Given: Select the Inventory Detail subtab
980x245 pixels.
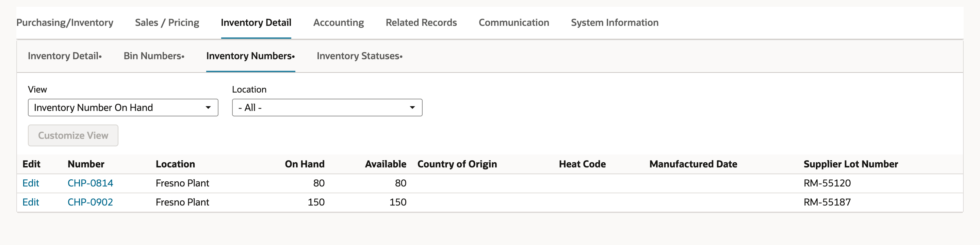Looking at the screenshot, I should pyautogui.click(x=65, y=56).
